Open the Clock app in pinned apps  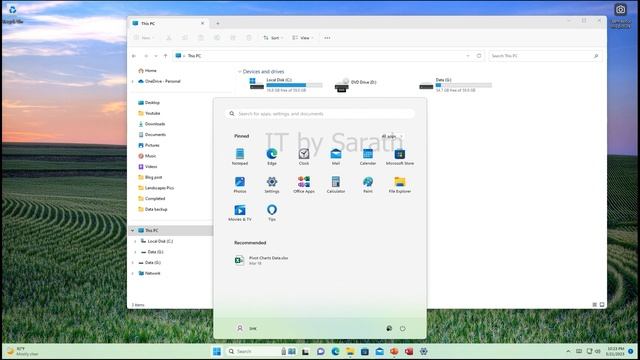[x=304, y=157]
